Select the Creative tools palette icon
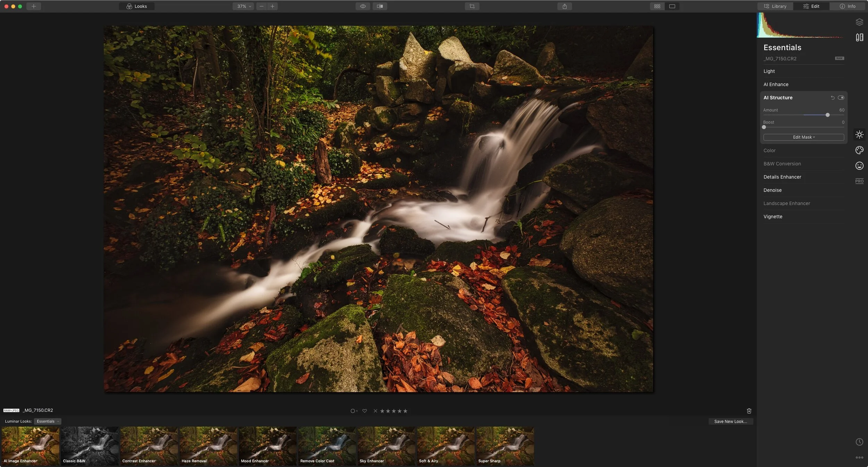 coord(859,150)
